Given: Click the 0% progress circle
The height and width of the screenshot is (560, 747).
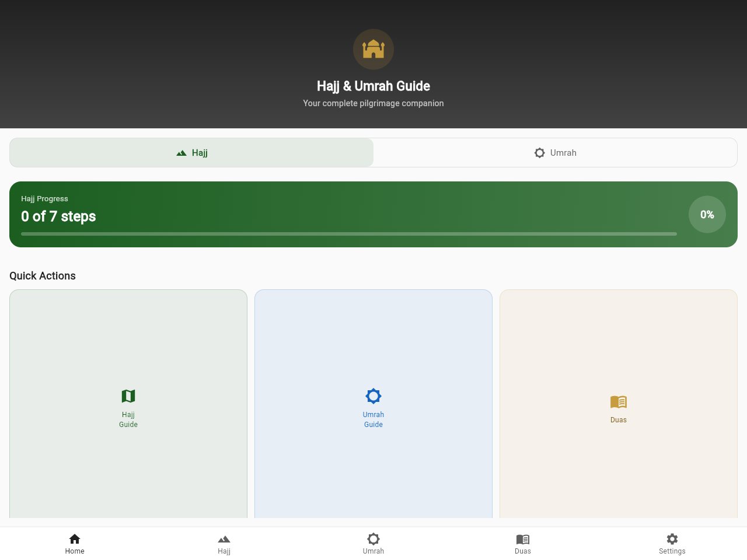Looking at the screenshot, I should point(707,215).
